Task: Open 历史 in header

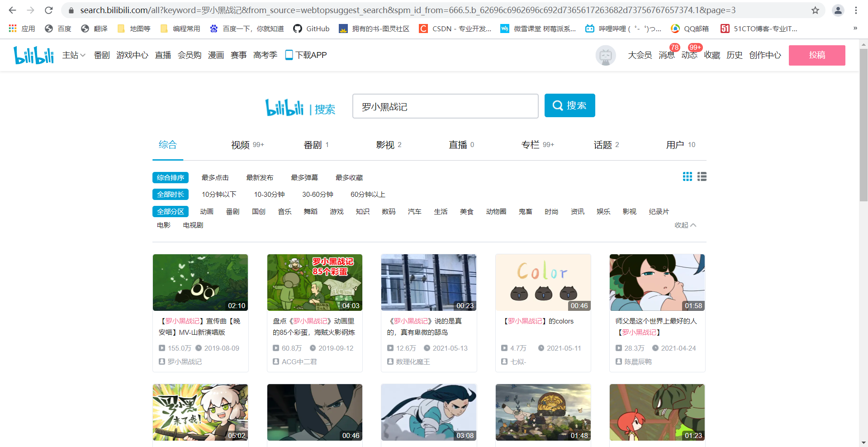Action: coord(735,55)
